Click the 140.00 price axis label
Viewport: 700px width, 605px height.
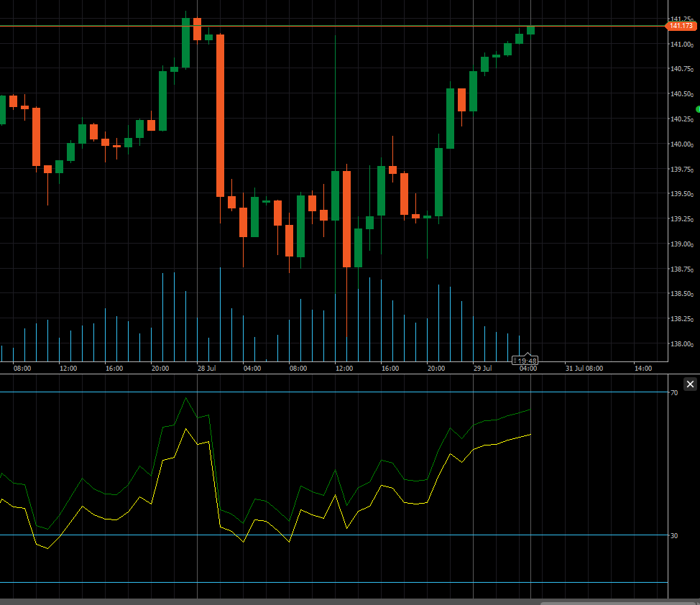click(682, 144)
